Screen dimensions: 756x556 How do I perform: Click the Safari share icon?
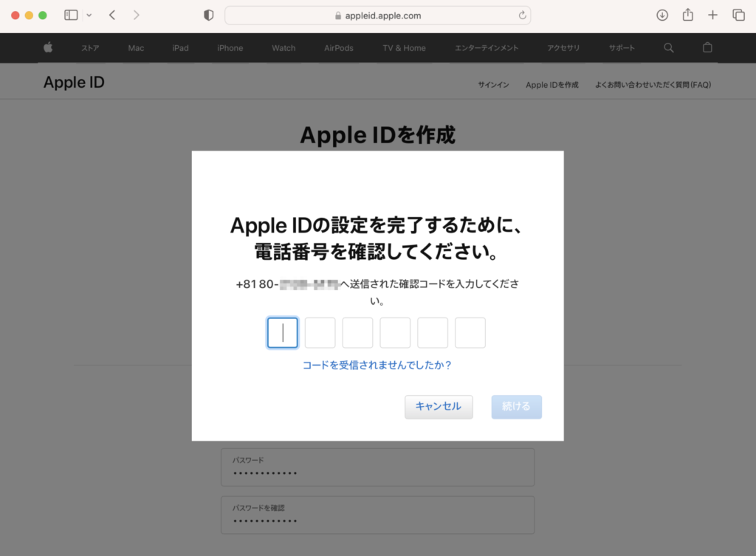click(x=688, y=15)
